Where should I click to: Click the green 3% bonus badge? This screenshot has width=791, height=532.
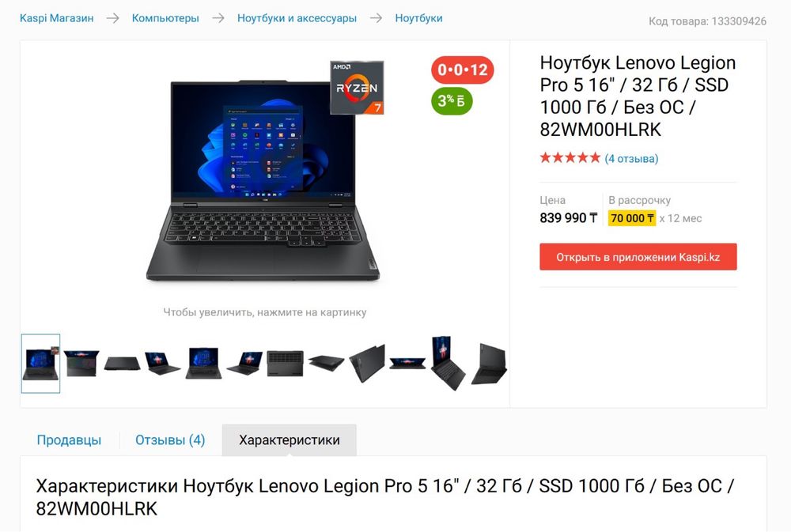(452, 101)
